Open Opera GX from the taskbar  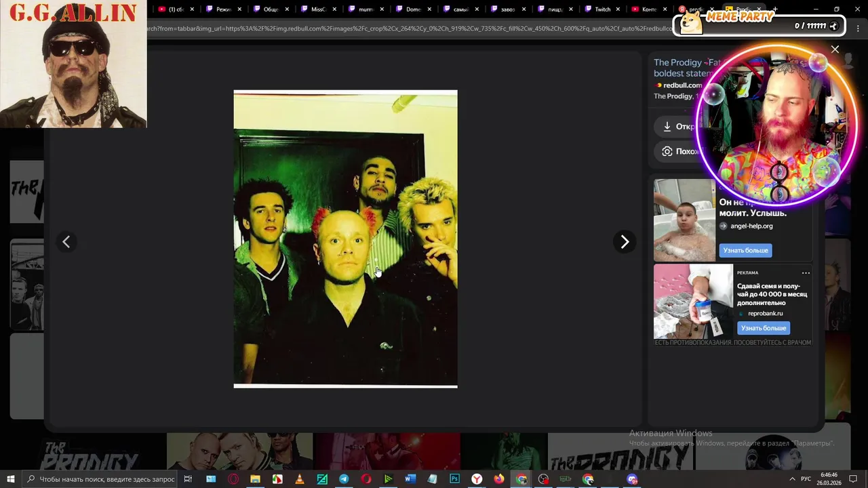tap(233, 479)
